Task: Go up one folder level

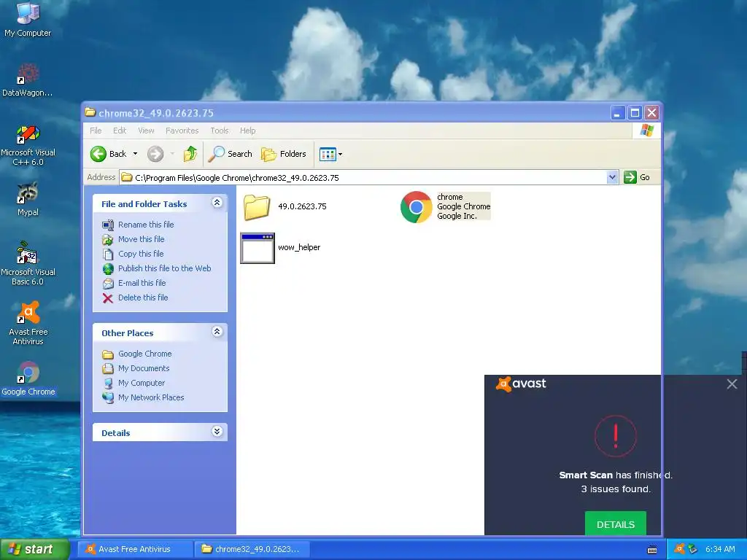Action: pyautogui.click(x=190, y=154)
